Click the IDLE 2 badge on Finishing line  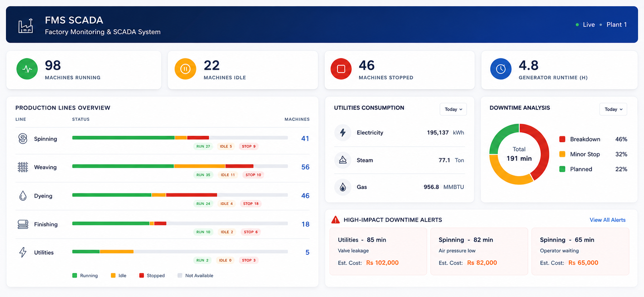coord(227,232)
